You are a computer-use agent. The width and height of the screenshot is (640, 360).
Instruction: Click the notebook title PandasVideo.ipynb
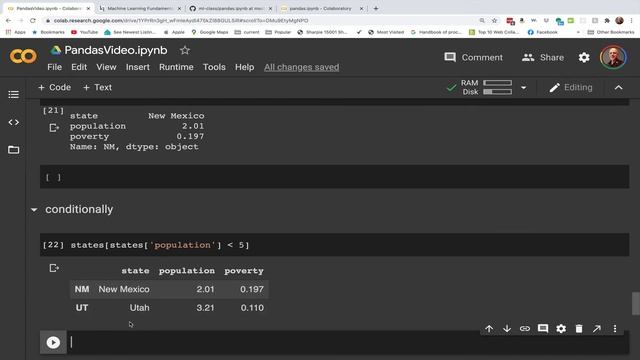click(x=116, y=50)
